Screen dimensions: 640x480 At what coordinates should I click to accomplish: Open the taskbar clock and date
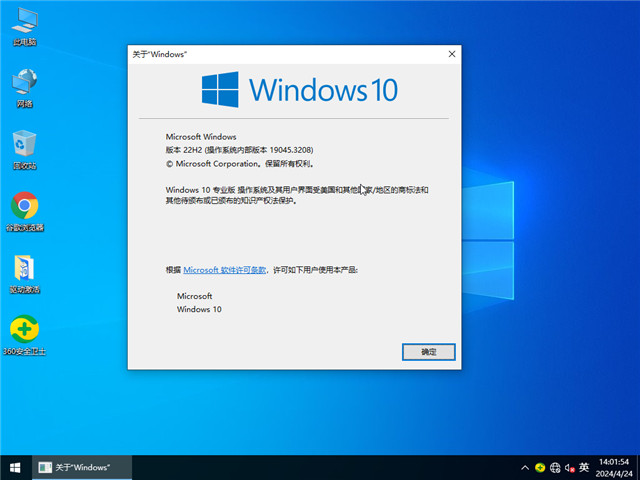click(612, 467)
